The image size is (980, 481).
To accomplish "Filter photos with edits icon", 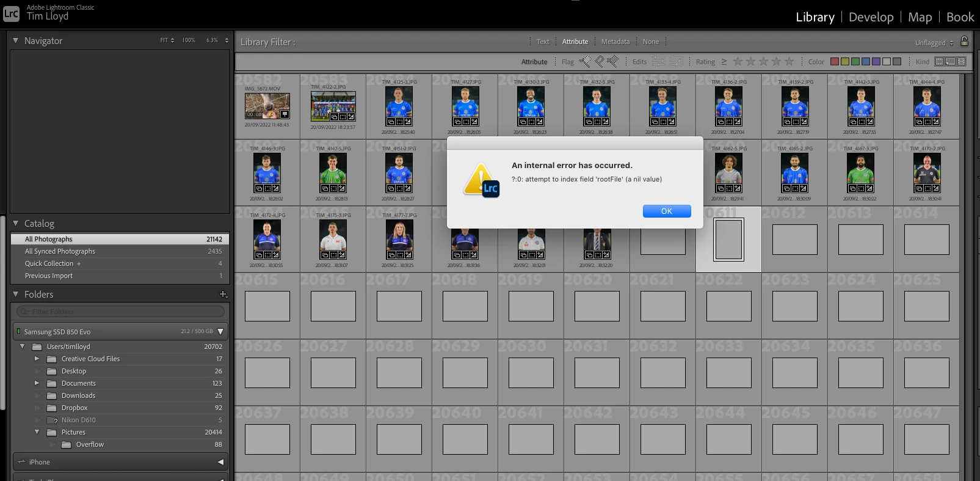I will click(658, 61).
